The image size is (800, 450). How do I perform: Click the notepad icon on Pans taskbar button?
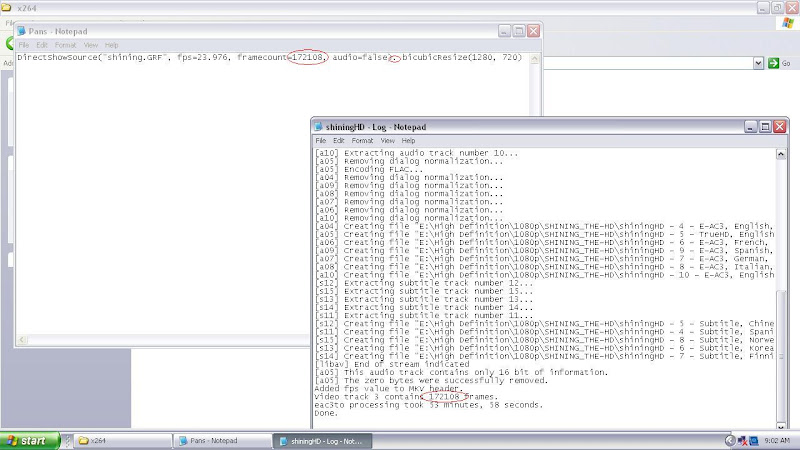[x=183, y=441]
